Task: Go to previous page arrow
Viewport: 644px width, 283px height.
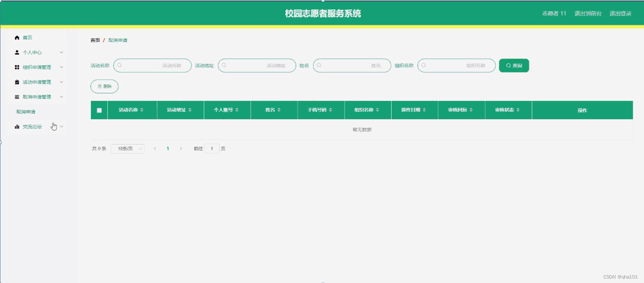Action: 155,149
